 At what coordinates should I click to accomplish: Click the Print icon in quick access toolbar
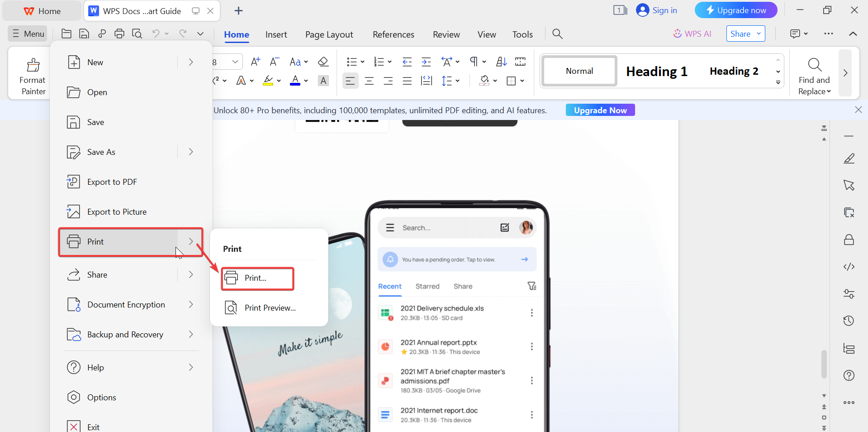pyautogui.click(x=119, y=34)
